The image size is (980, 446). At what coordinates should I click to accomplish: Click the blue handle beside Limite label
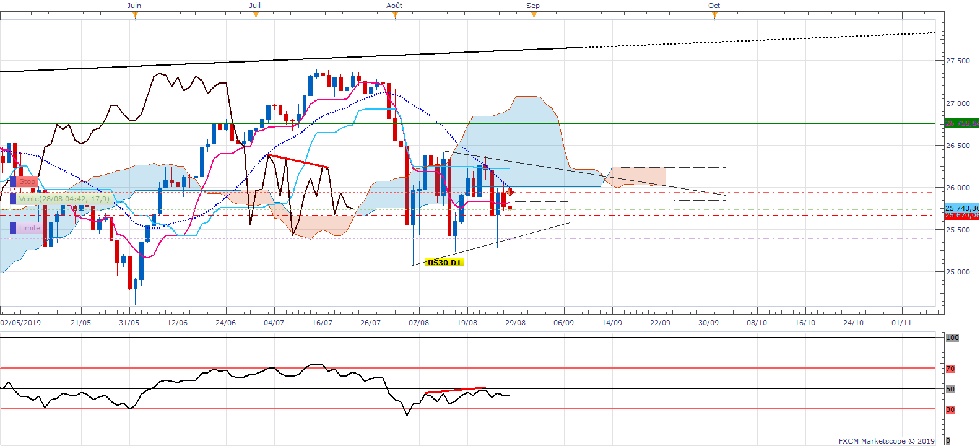pyautogui.click(x=13, y=228)
